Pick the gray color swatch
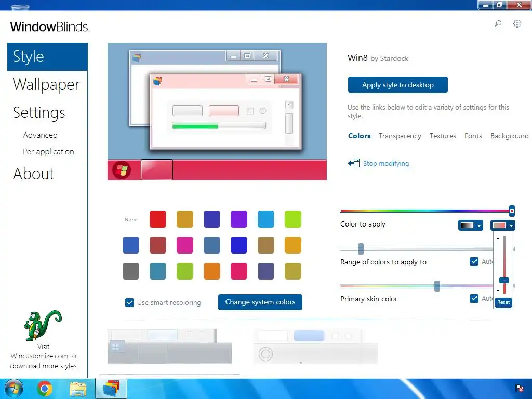This screenshot has width=532, height=399. (x=131, y=271)
